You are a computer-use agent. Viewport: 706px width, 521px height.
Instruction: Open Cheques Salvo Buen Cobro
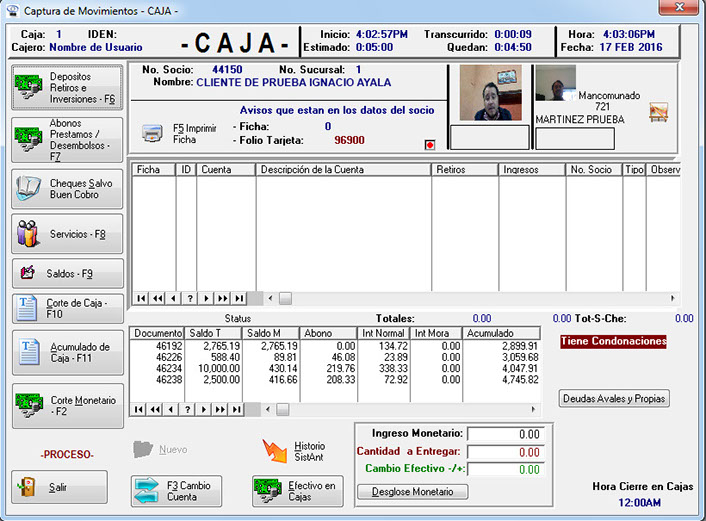click(67, 189)
